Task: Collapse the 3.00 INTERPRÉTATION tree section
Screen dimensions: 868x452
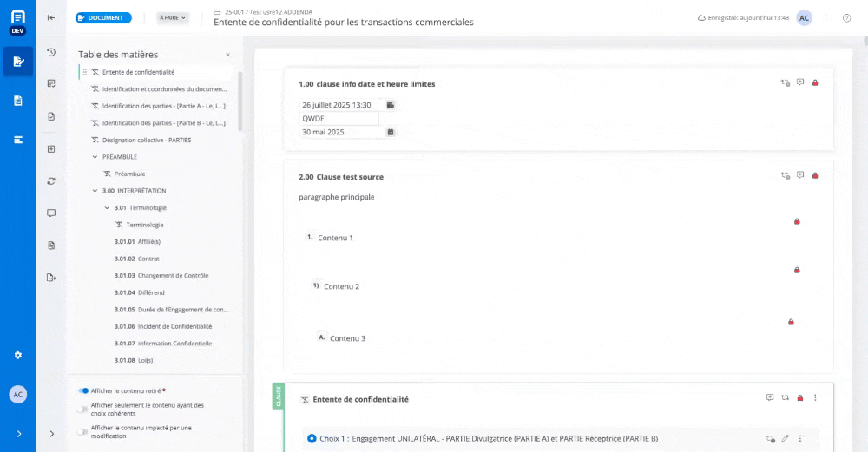Action: (x=95, y=190)
